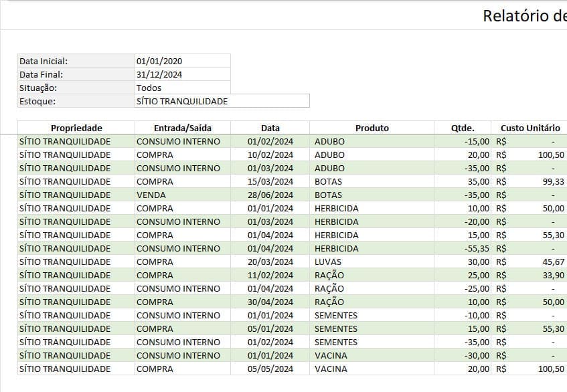
Task: Select the date cell 20/03/2024
Action: 270,262
